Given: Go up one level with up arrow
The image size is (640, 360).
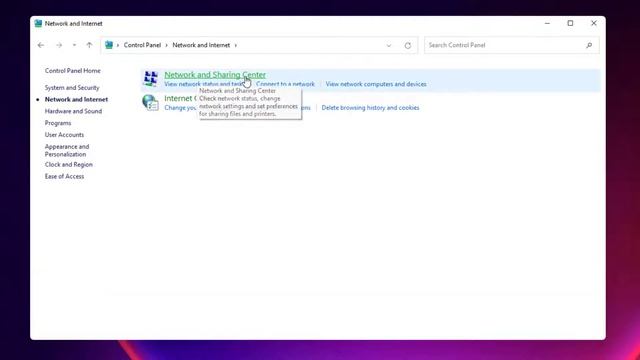Looking at the screenshot, I should point(89,45).
